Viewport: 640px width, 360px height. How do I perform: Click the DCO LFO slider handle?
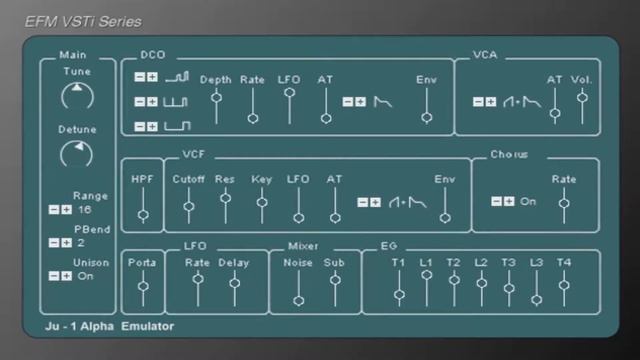coord(289,93)
